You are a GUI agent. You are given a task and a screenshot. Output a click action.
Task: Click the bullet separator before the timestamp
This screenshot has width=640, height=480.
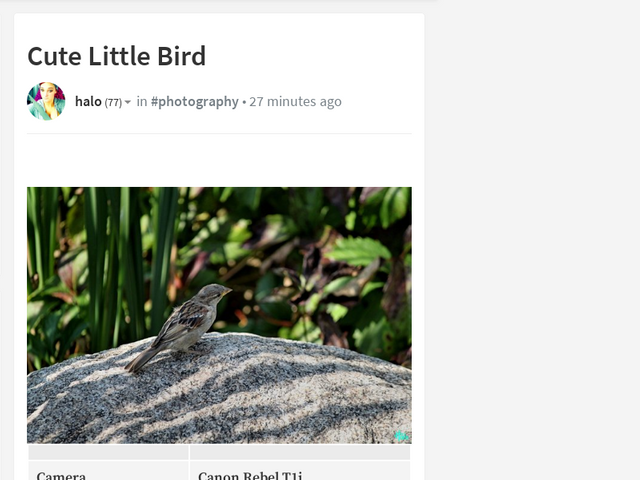click(x=244, y=101)
